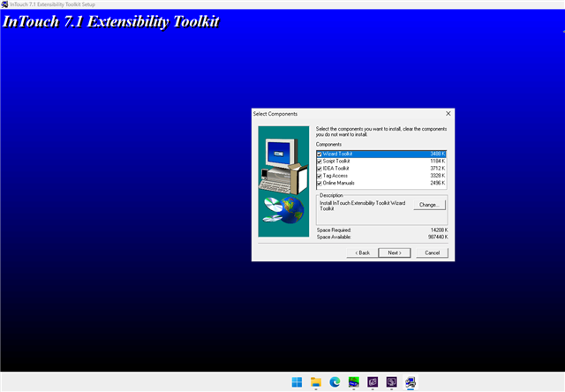565x392 pixels.
Task: Click the 2496 K size value
Action: click(438, 183)
